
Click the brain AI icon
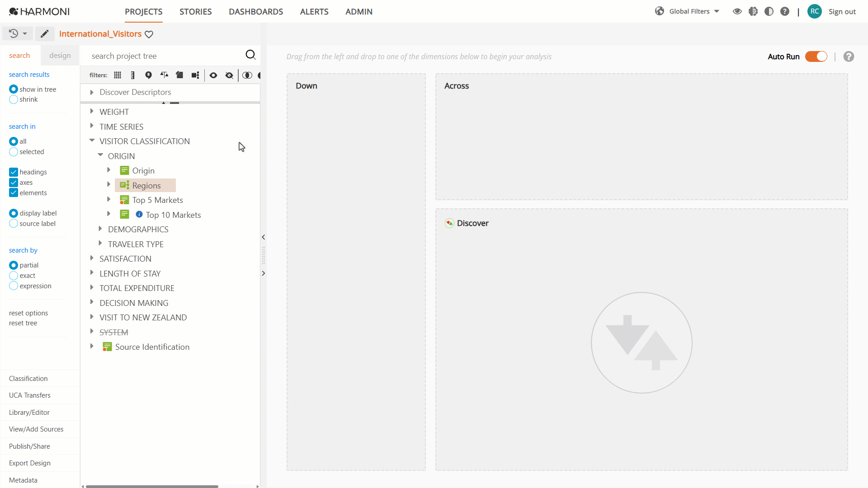pos(753,11)
